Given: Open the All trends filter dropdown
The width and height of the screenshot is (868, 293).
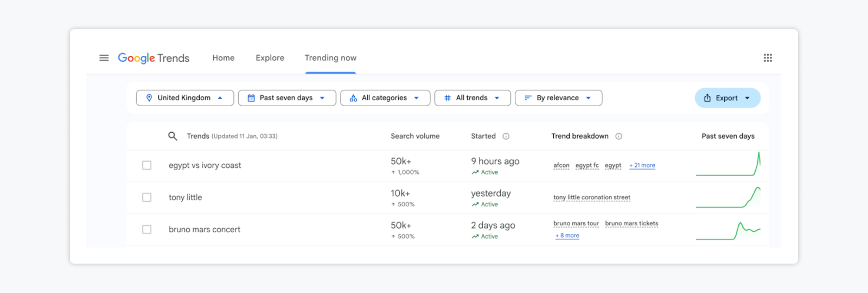Looking at the screenshot, I should 472,98.
